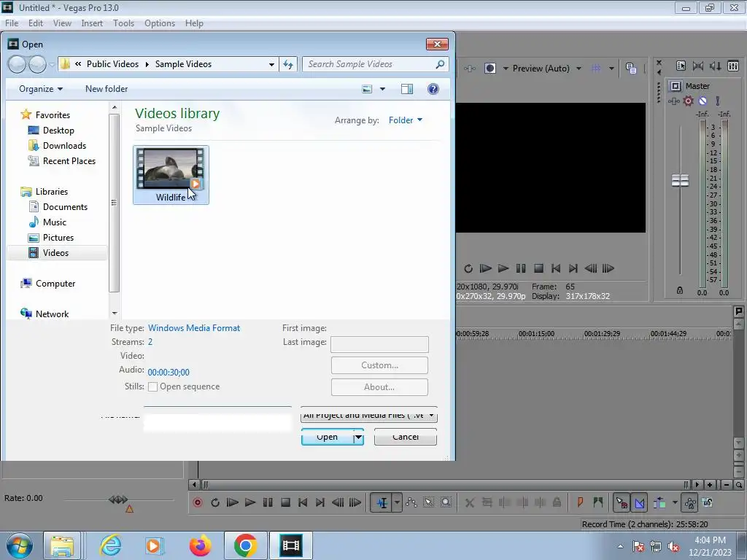Select the Wildlife video thumbnail
The height and width of the screenshot is (560, 747).
click(171, 175)
